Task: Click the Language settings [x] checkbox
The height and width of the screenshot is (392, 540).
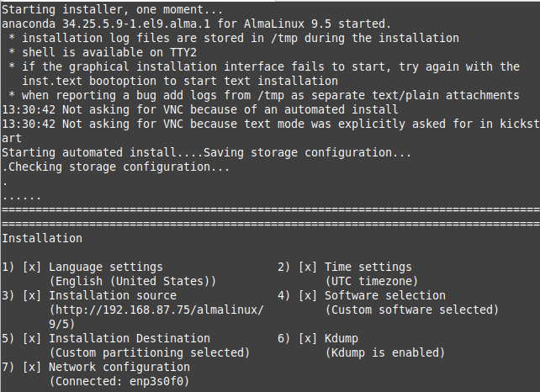Action: 32,267
